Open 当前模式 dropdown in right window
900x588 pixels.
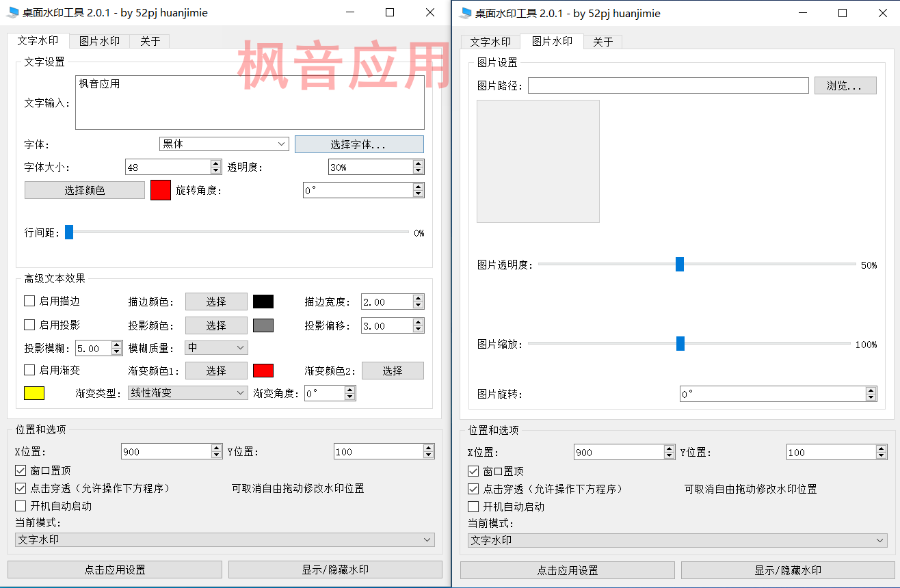(x=678, y=540)
